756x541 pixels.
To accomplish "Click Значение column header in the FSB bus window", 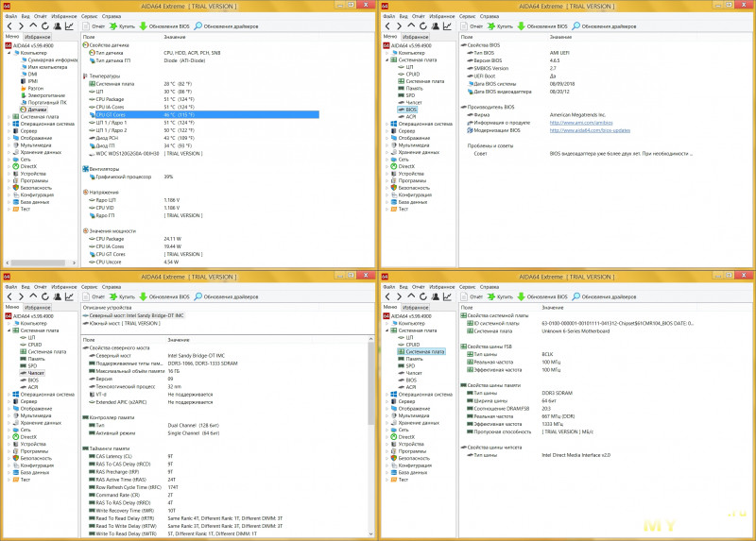I will coord(553,308).
